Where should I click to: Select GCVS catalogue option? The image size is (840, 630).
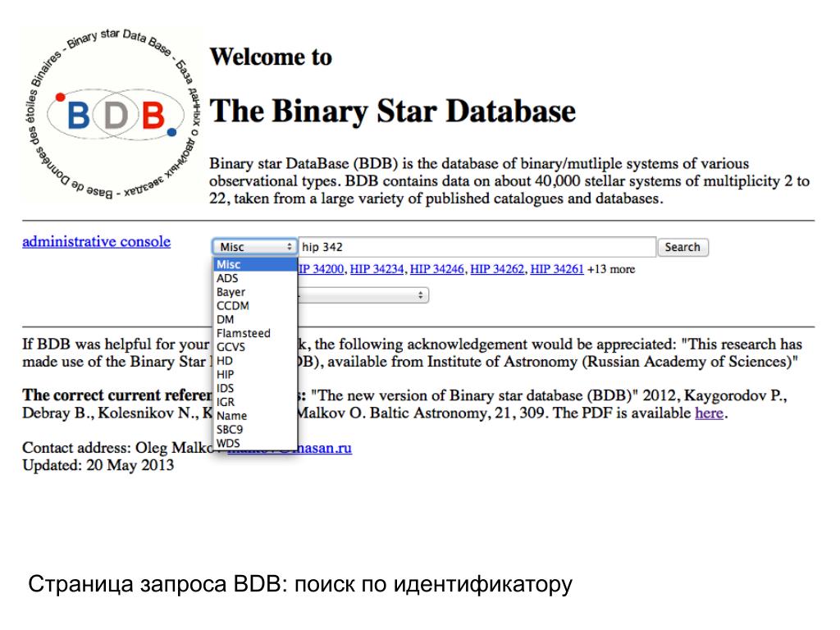click(255, 347)
